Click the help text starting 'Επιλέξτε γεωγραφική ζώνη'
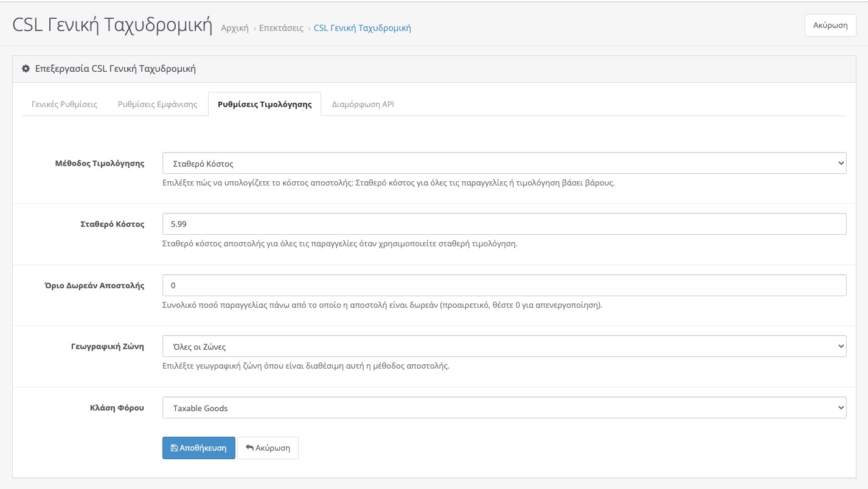Screen dimensions: 868x489 tap(306, 366)
